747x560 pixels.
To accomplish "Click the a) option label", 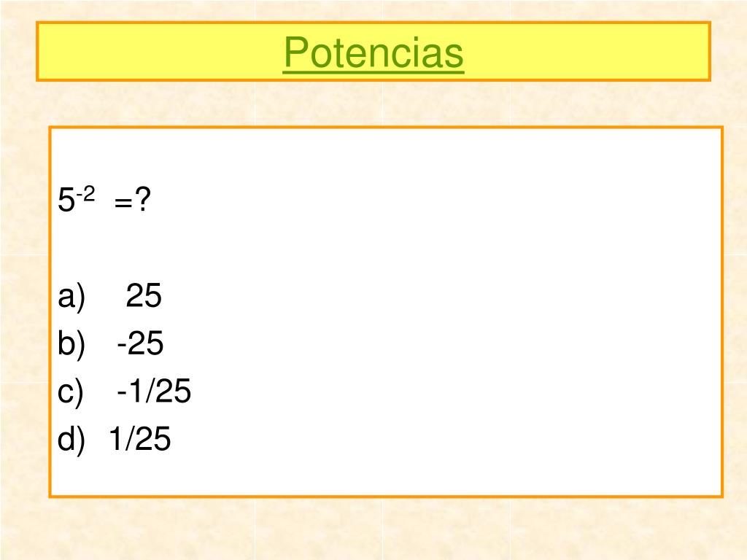I will pos(71,297).
